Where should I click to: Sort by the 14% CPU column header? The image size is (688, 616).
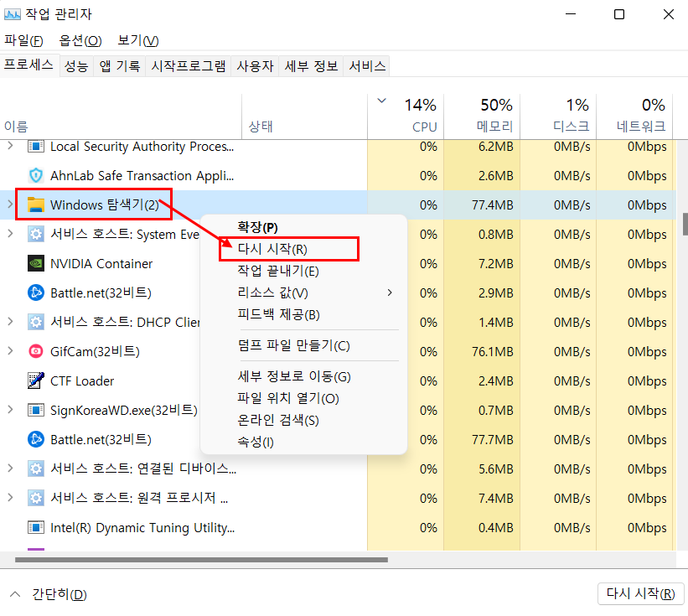[406, 116]
